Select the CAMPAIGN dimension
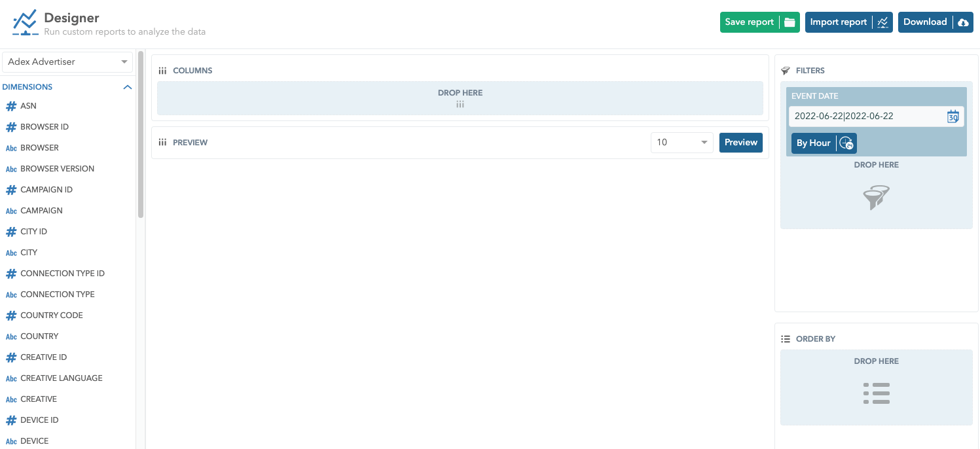This screenshot has width=980, height=449. point(41,211)
